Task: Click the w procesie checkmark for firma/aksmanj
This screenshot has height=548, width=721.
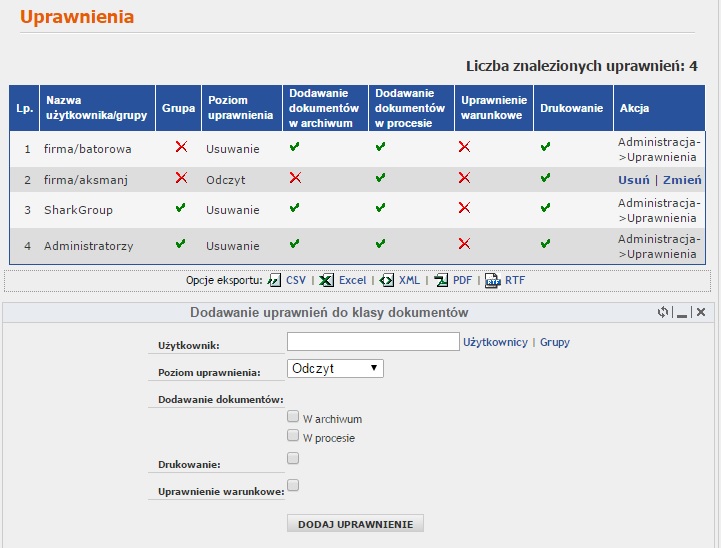Action: 380,177
